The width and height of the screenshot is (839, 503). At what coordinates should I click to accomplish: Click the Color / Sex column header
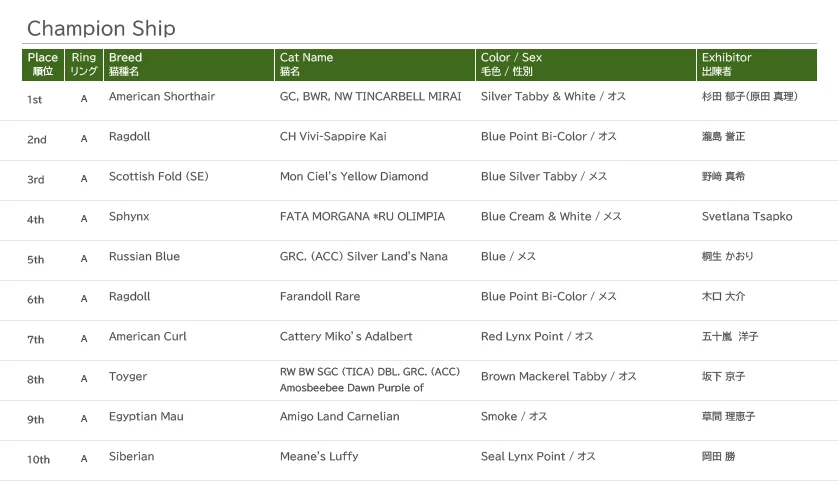pyautogui.click(x=511, y=64)
